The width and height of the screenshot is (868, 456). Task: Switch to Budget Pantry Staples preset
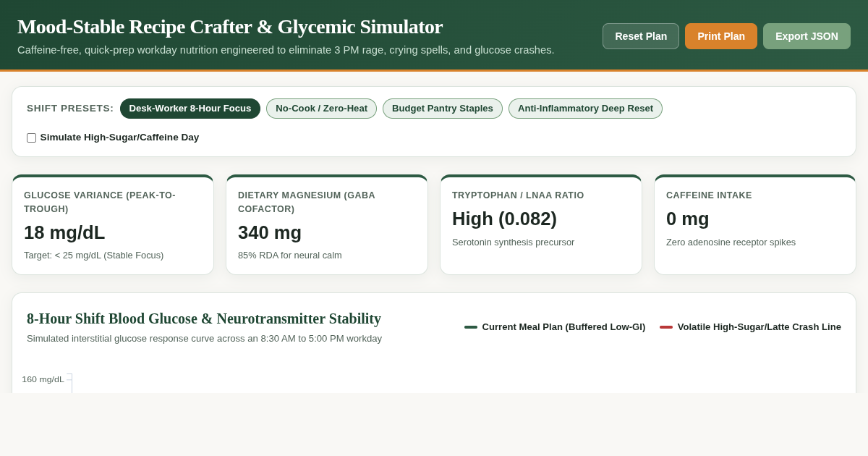443,109
